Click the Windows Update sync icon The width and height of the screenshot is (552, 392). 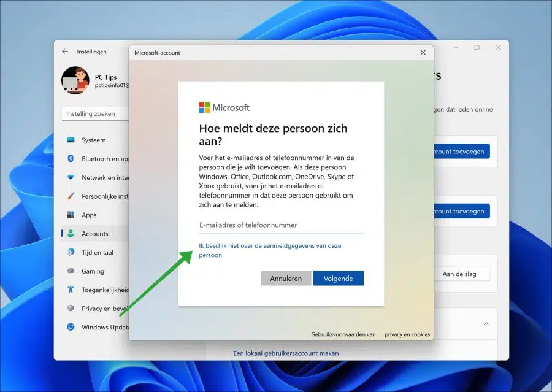[71, 327]
